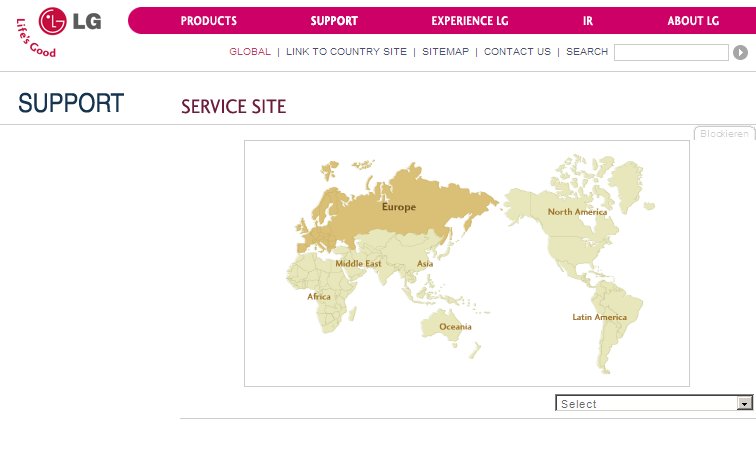Visit the SITEMAP link

click(x=445, y=52)
